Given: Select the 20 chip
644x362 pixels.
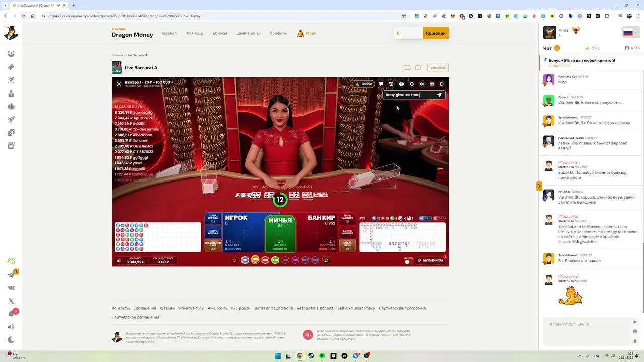Looking at the screenshot, I should [245, 260].
